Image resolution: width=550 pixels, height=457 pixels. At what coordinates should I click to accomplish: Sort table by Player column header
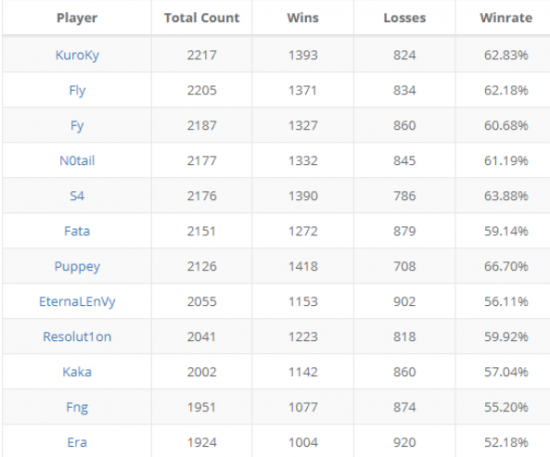77,18
